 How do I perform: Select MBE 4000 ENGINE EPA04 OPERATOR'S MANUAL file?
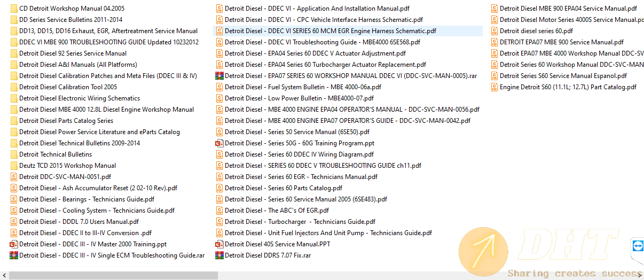352,110
